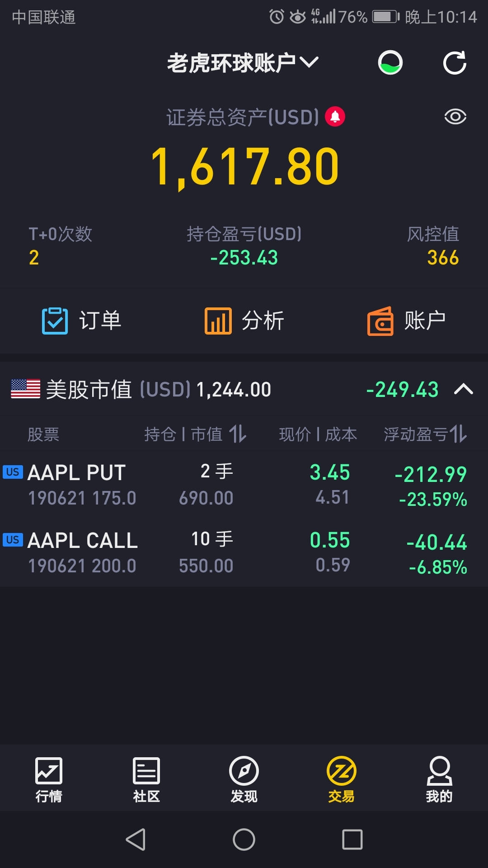Screen dimensions: 488x868
Task: Select the 交易 trade tab
Action: pos(342,779)
